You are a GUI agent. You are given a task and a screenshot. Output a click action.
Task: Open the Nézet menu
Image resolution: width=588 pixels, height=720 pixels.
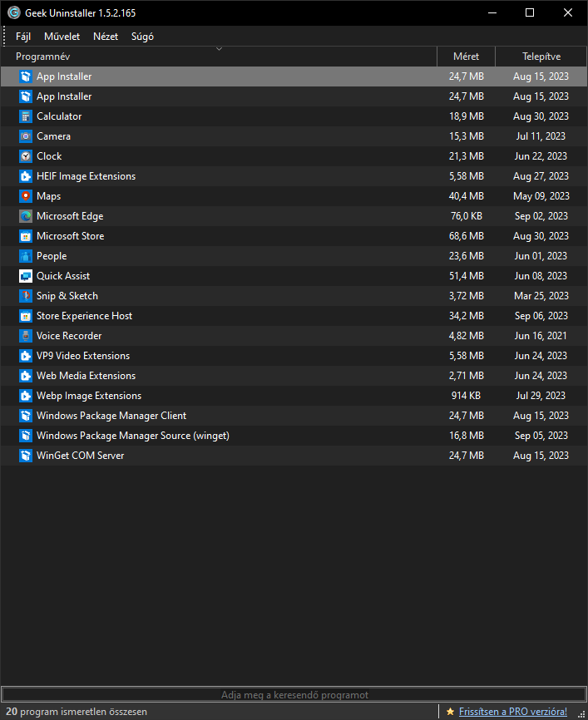pyautogui.click(x=105, y=37)
